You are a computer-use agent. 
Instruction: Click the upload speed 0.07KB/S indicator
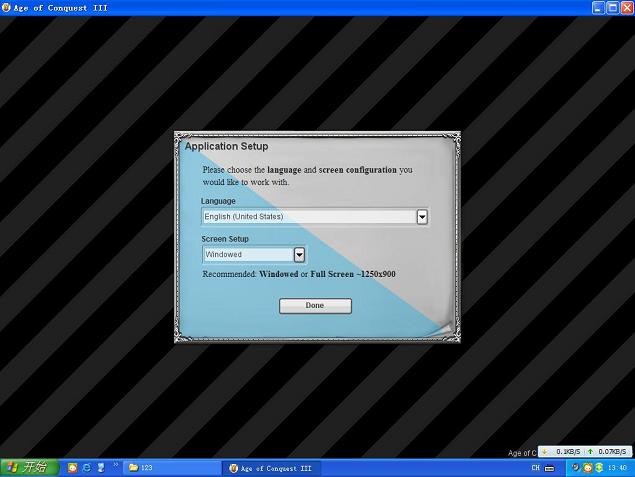tap(607, 451)
